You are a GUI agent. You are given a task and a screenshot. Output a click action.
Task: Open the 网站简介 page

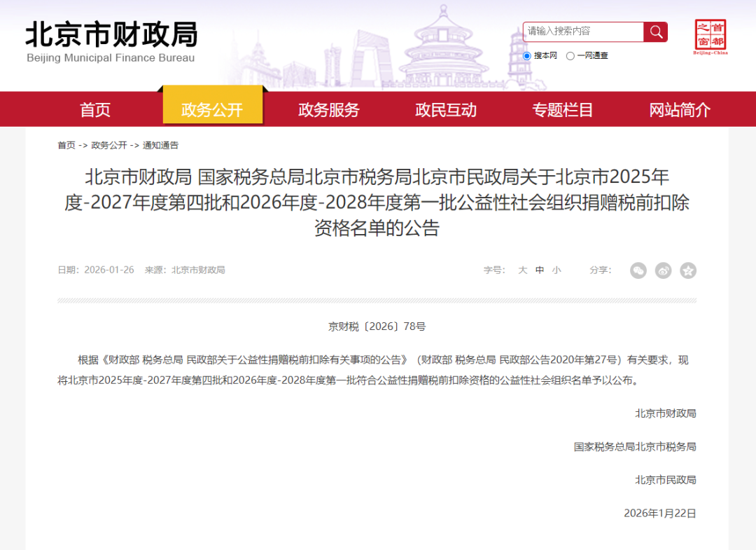[x=680, y=109]
